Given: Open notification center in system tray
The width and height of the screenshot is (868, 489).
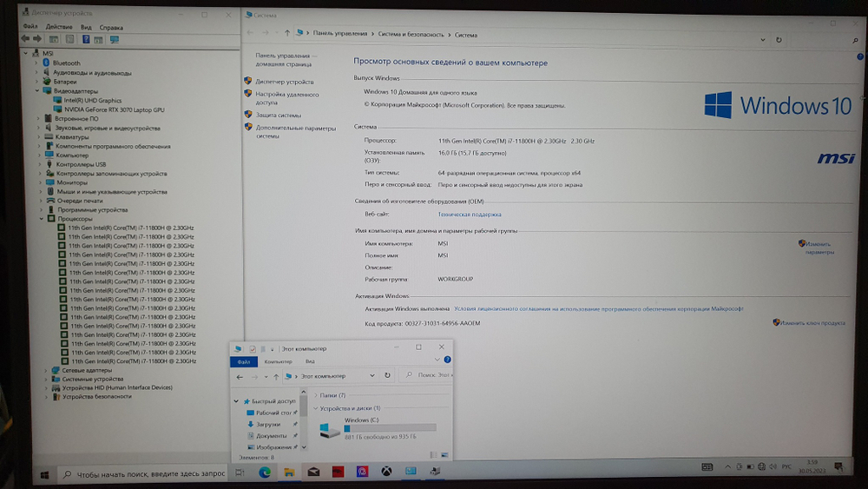Looking at the screenshot, I should (x=838, y=466).
